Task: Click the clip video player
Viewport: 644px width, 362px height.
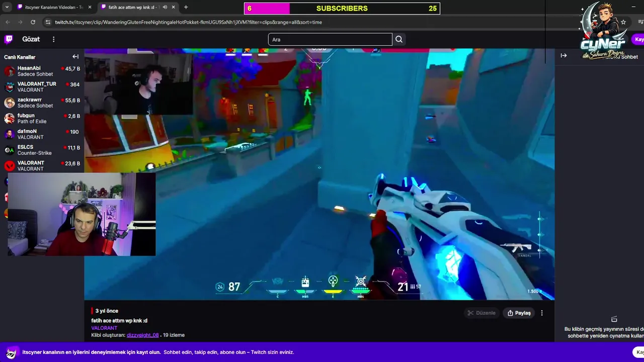Action: tap(319, 174)
